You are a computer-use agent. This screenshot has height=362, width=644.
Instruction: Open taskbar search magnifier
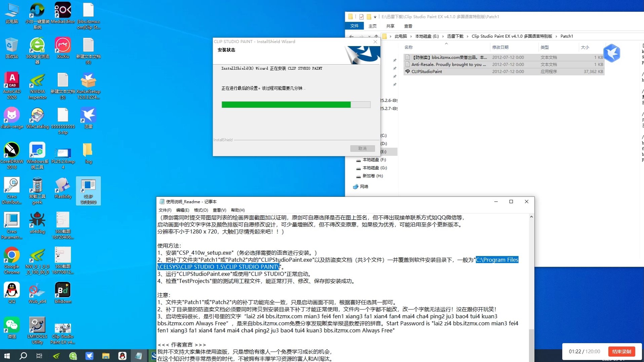pos(23,356)
